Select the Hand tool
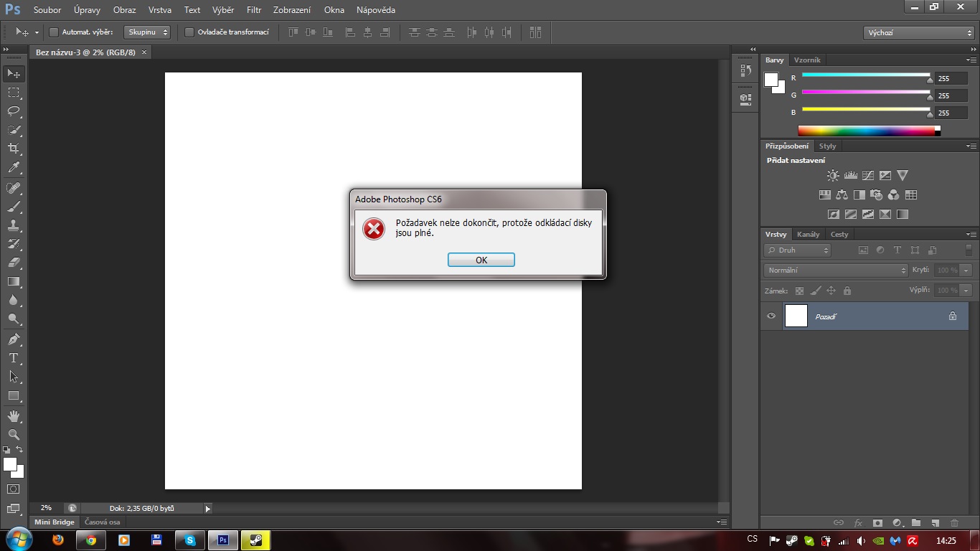The width and height of the screenshot is (980, 551). click(14, 415)
